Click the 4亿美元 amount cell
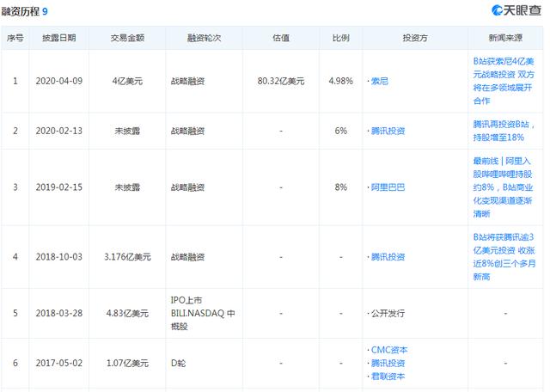550x392 pixels. tap(127, 82)
